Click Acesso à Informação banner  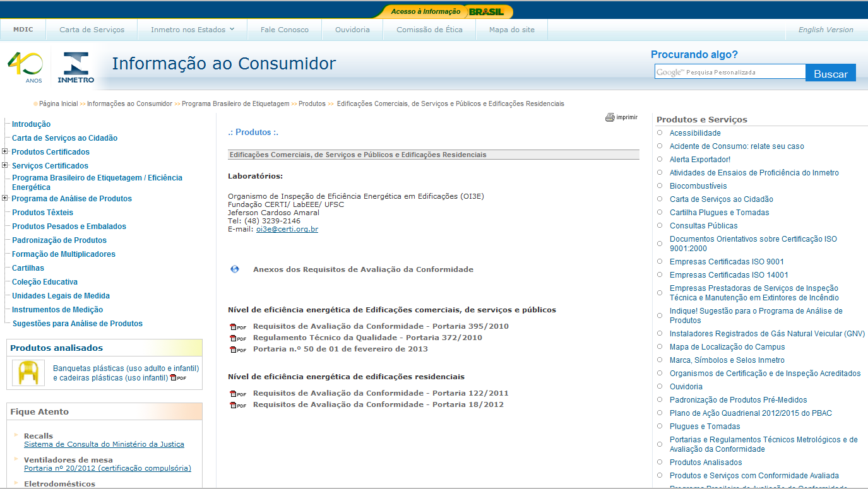tap(425, 11)
